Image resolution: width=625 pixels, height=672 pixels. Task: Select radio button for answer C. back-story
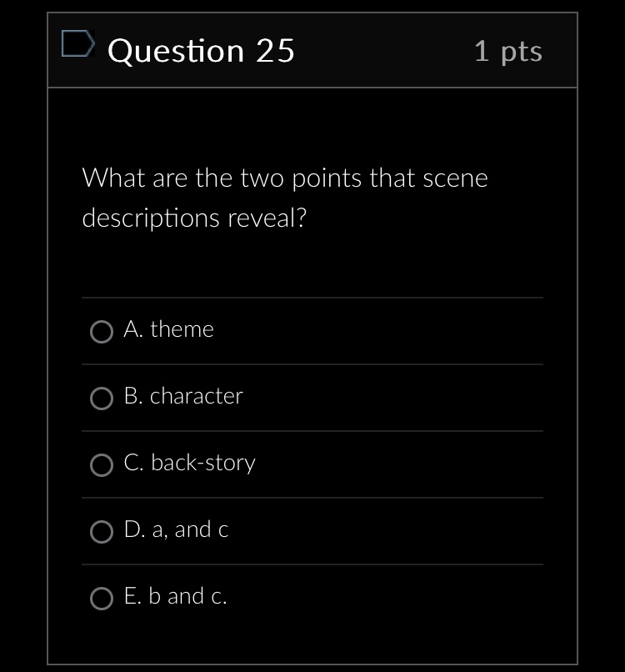pyautogui.click(x=101, y=464)
